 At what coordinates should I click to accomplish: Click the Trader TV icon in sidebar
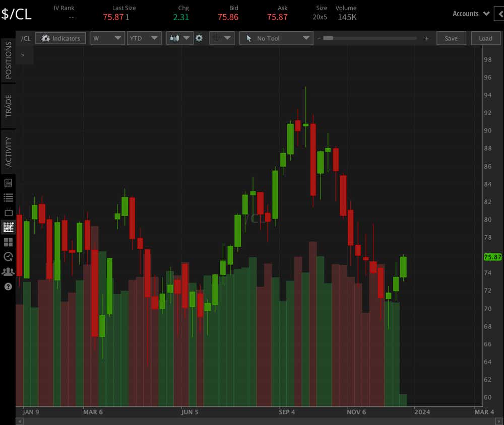pyautogui.click(x=8, y=212)
